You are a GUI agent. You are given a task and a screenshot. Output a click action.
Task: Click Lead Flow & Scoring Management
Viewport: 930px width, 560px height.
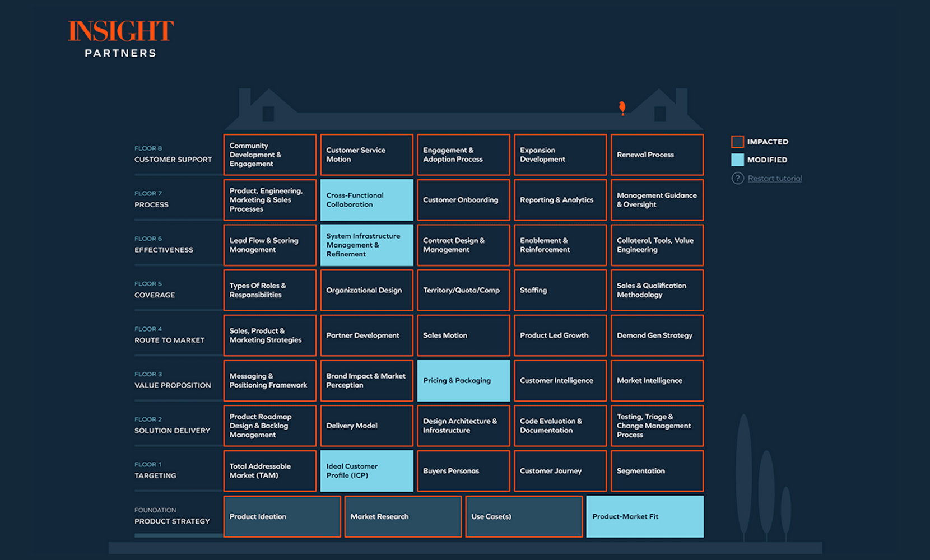[x=270, y=245]
